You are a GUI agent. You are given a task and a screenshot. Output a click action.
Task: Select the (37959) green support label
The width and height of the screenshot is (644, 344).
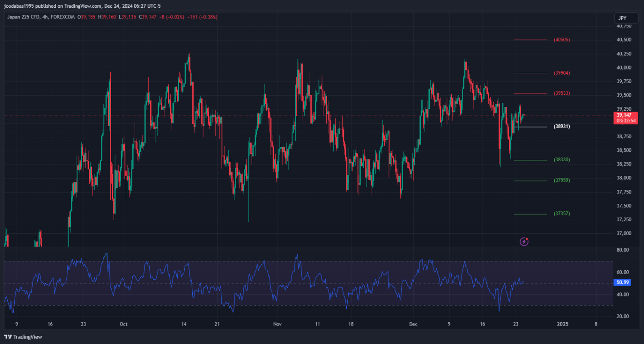[562, 180]
